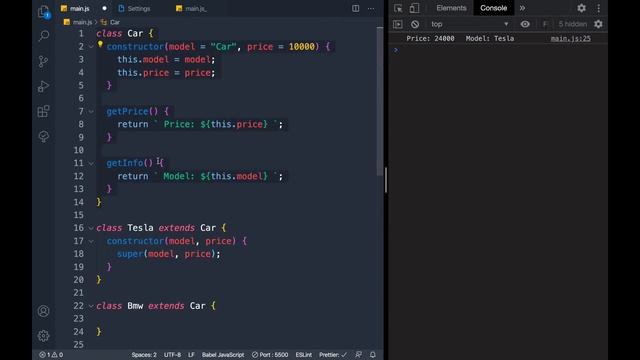Open editor More Actions ellipsis
Viewport: 640px width, 360px height.
(x=371, y=8)
